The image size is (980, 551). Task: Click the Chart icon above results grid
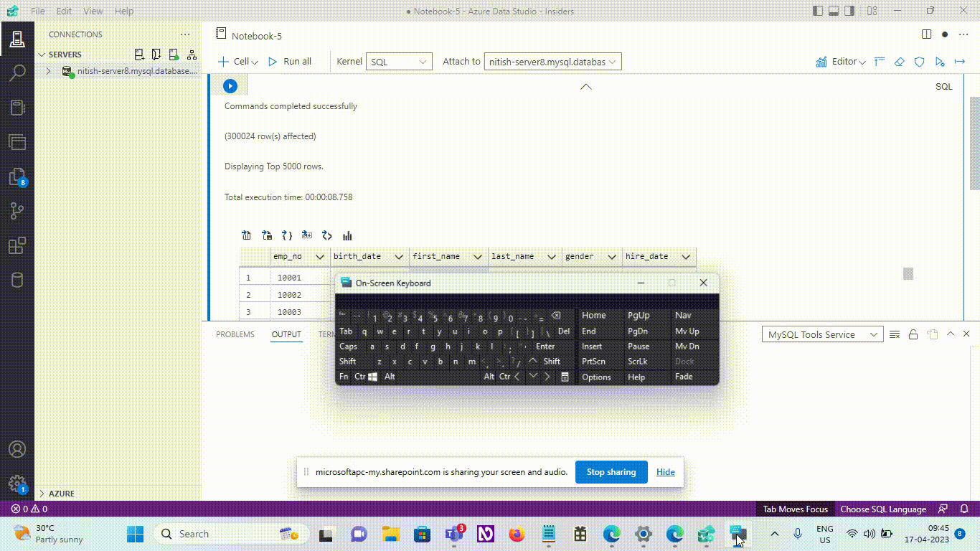coord(347,235)
